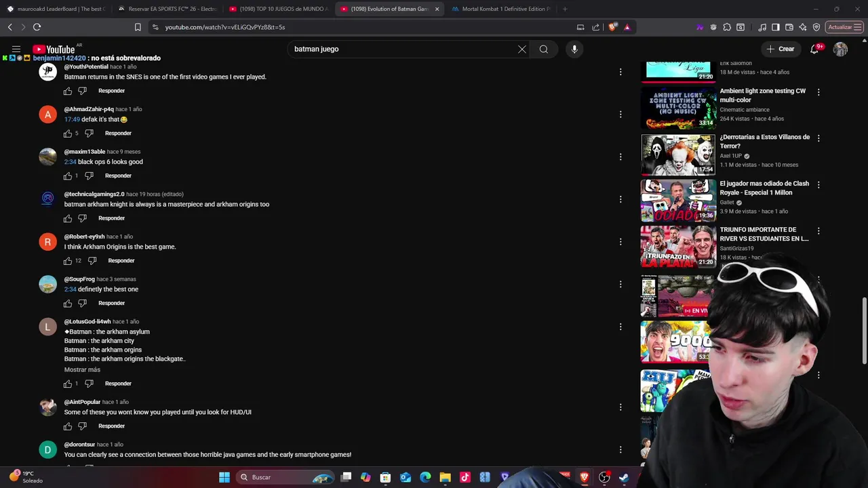Screen dimensions: 868x488
Task: Open Microsoft Edge from taskbar
Action: click(425, 477)
